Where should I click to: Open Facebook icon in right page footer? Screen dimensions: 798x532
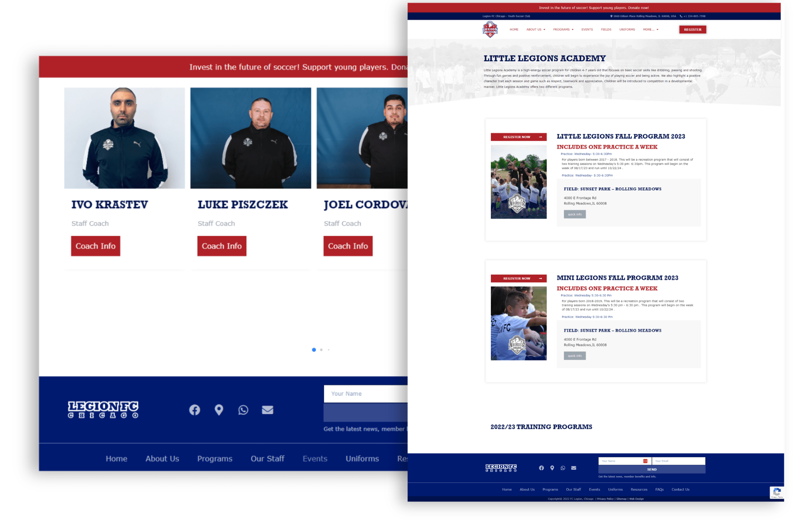point(541,468)
